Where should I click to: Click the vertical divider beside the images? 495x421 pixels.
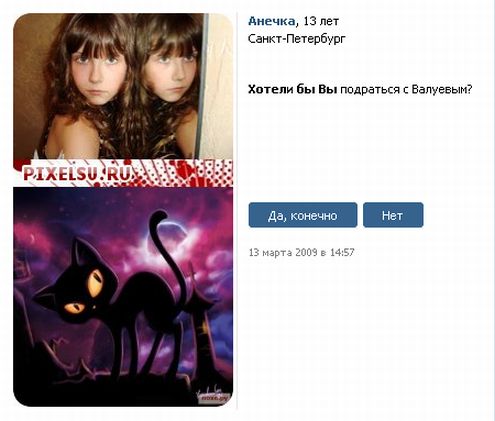tap(237, 210)
